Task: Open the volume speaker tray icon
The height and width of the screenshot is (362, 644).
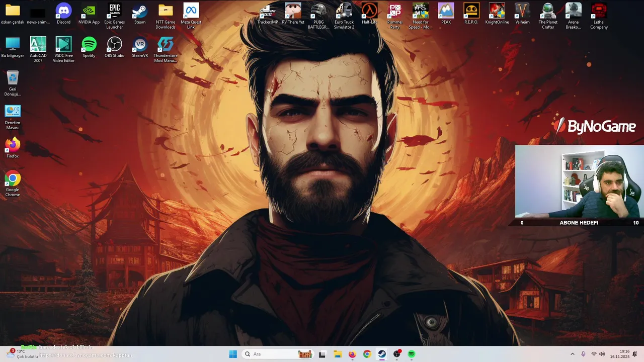Action: click(602, 354)
